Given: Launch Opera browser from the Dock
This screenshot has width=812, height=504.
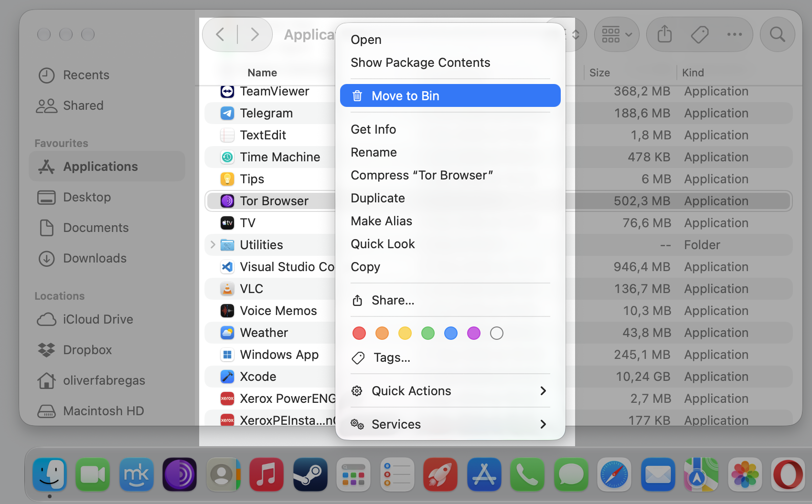Looking at the screenshot, I should point(788,474).
